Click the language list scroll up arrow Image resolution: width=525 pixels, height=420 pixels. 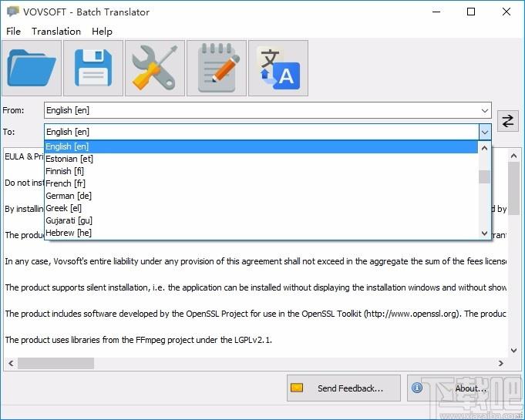point(484,148)
